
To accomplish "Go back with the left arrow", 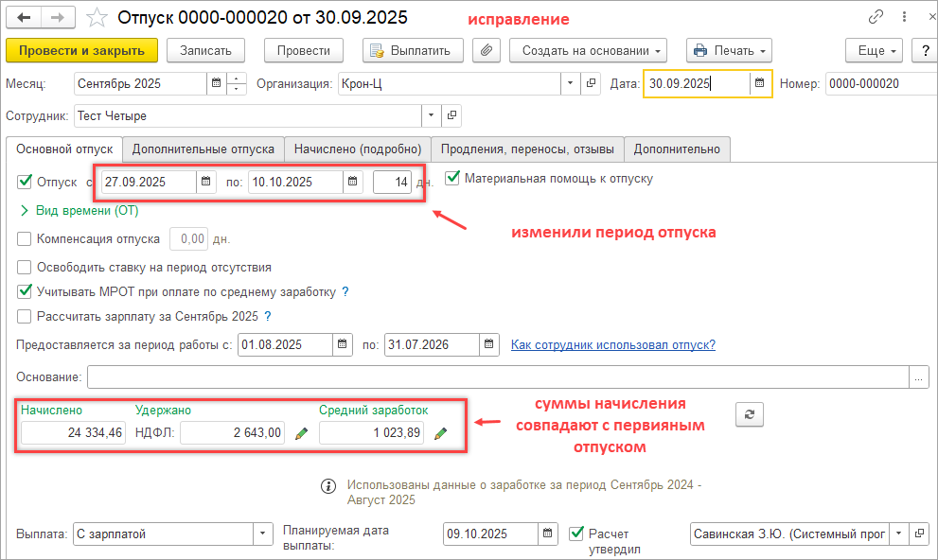I will (x=25, y=18).
